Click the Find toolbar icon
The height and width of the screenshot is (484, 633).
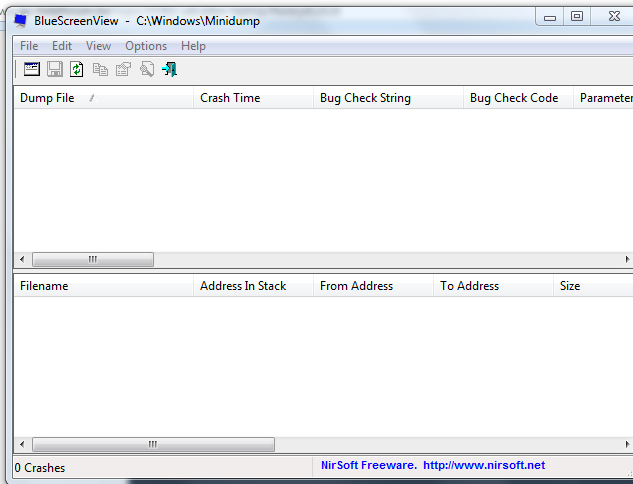(x=147, y=69)
